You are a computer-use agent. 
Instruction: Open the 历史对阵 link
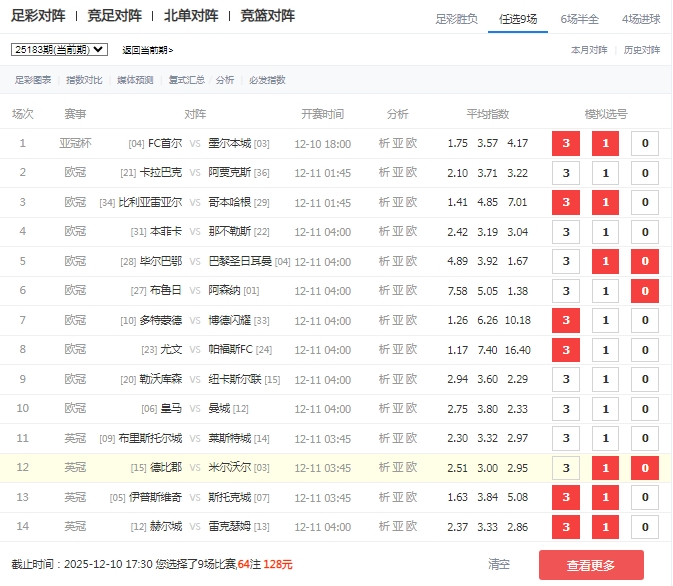coord(641,49)
